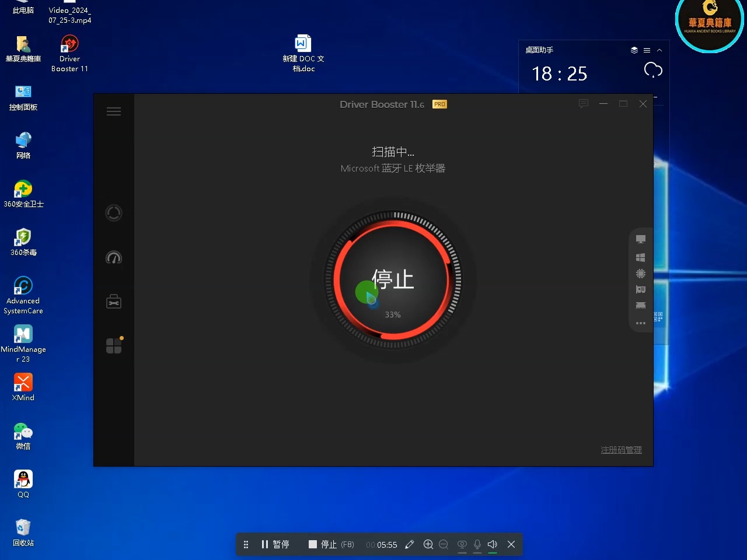Open the Driver Booster hamburger menu
This screenshot has height=560, width=747.
click(x=114, y=111)
